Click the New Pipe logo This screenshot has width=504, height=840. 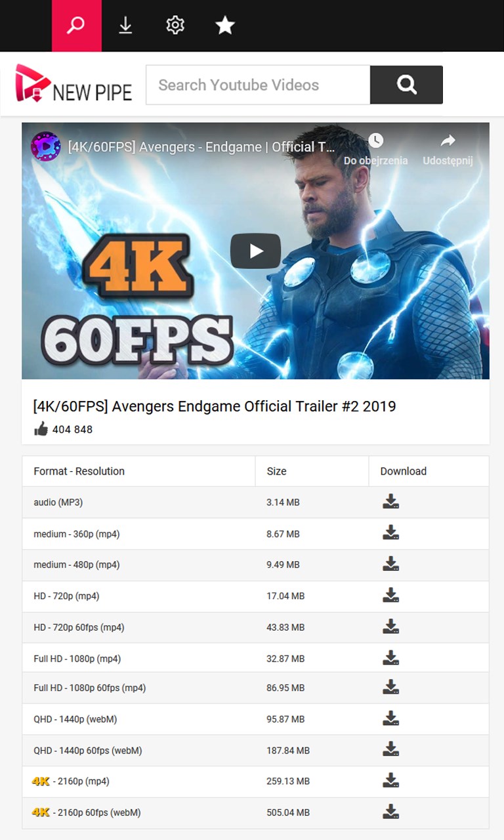pyautogui.click(x=73, y=84)
